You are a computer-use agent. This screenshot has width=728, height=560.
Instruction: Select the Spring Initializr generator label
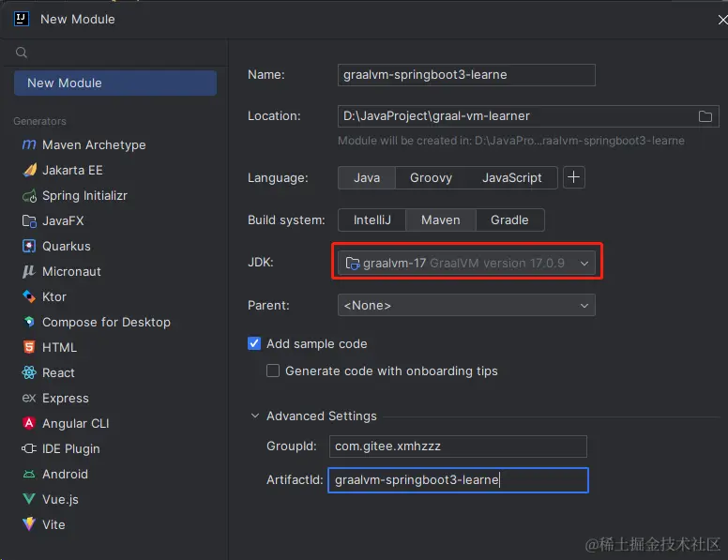point(84,195)
